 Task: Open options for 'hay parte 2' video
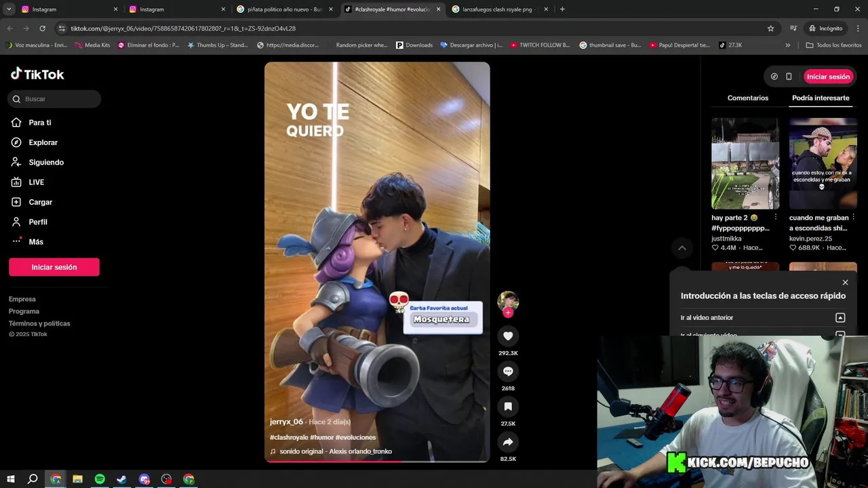click(776, 218)
